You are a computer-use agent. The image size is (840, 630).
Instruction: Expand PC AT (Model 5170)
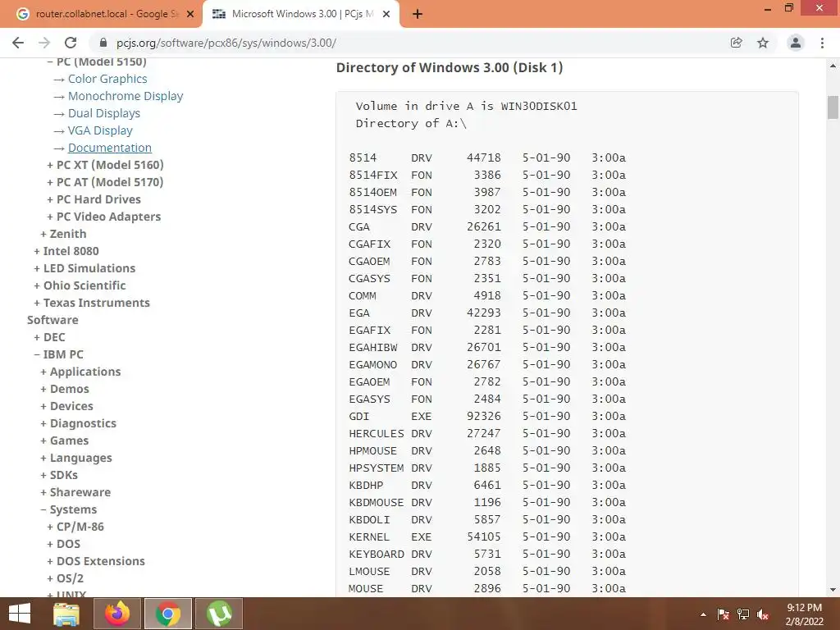pyautogui.click(x=105, y=182)
